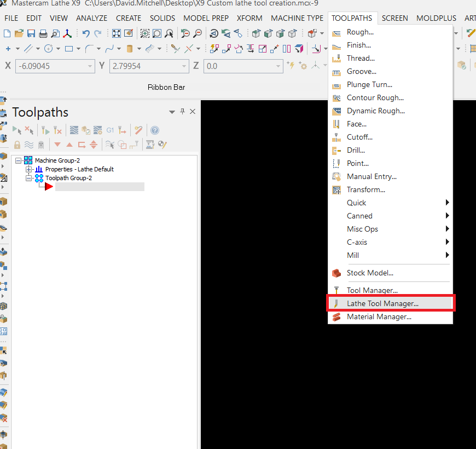Viewport: 476px width, 449px height.
Task: Select the Create Line tool
Action: [x=28, y=49]
